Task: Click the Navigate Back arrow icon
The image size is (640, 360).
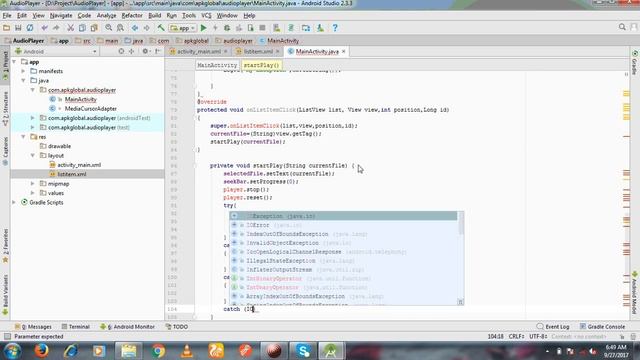Action: click(x=135, y=28)
